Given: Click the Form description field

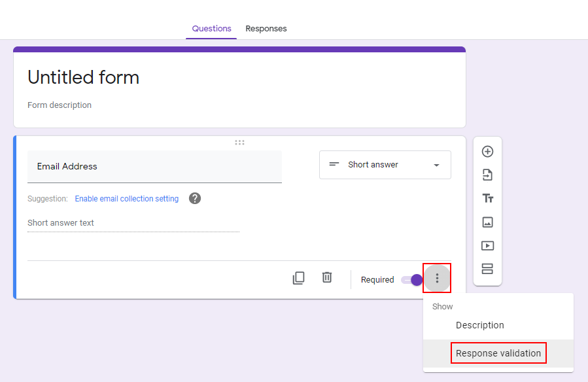Looking at the screenshot, I should (60, 105).
